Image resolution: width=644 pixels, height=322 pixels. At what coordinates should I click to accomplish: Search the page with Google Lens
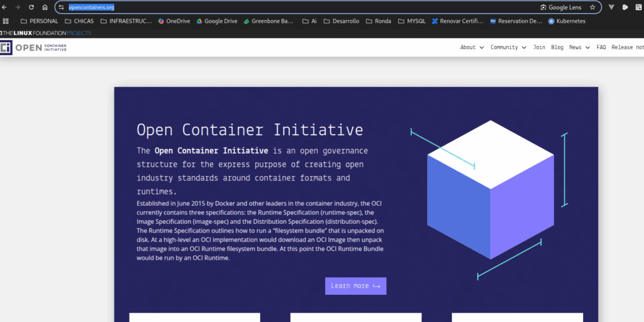coord(560,8)
